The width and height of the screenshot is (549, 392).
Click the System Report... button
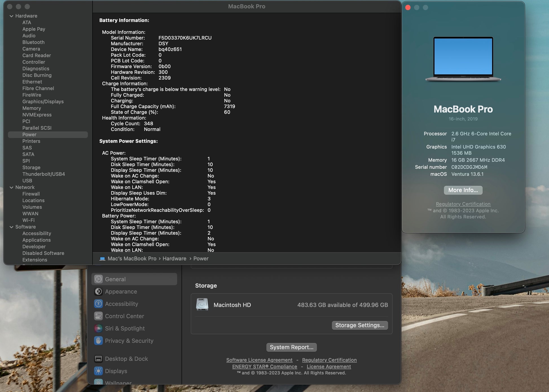tap(291, 347)
